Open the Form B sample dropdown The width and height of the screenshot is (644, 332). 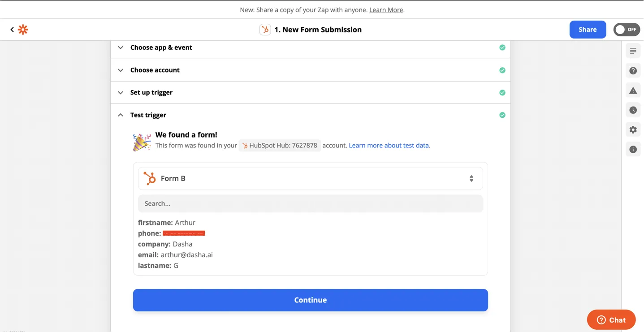(x=310, y=178)
